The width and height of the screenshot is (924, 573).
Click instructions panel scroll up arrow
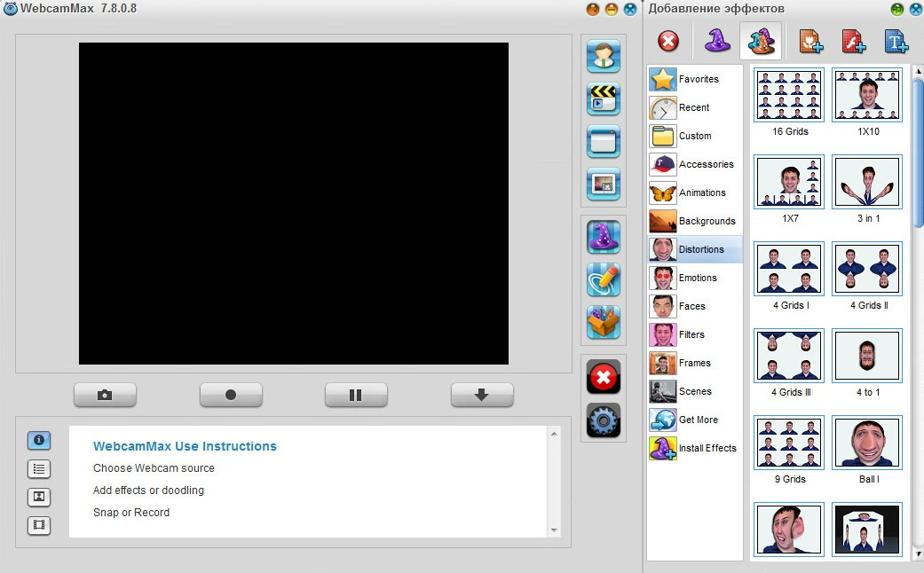tap(554, 434)
